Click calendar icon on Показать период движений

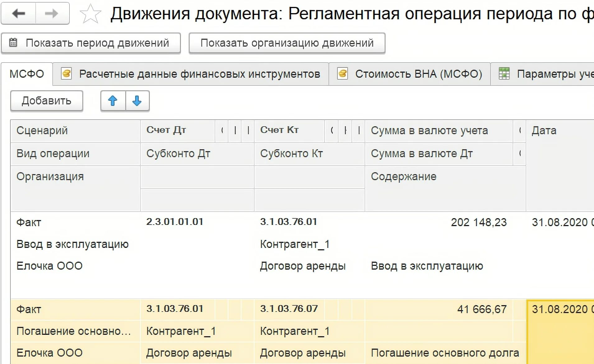pos(13,43)
